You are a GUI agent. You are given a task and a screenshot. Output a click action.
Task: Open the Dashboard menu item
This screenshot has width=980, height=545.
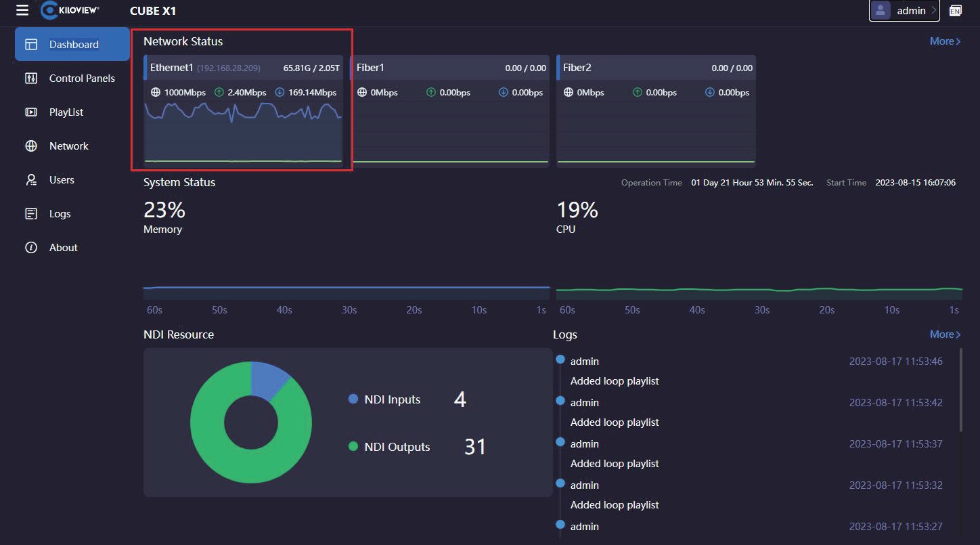click(72, 45)
